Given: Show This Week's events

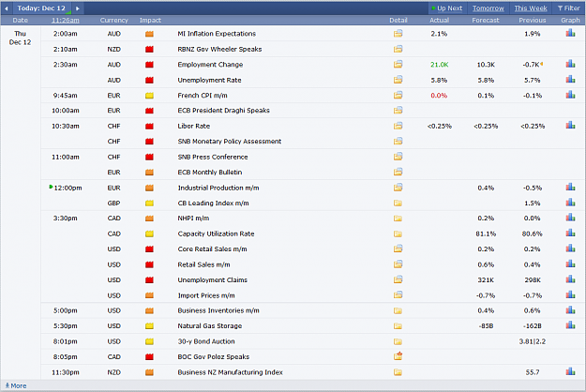Looking at the screenshot, I should 531,8.
